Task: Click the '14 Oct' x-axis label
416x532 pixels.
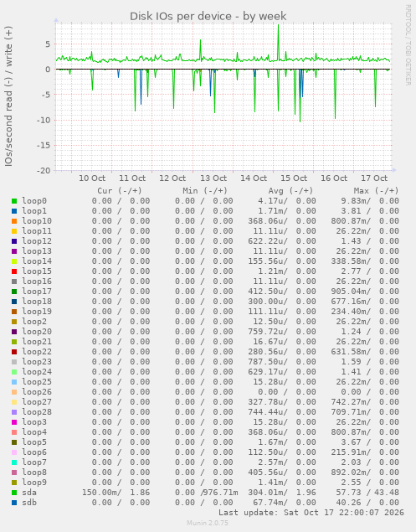Action: [x=254, y=178]
